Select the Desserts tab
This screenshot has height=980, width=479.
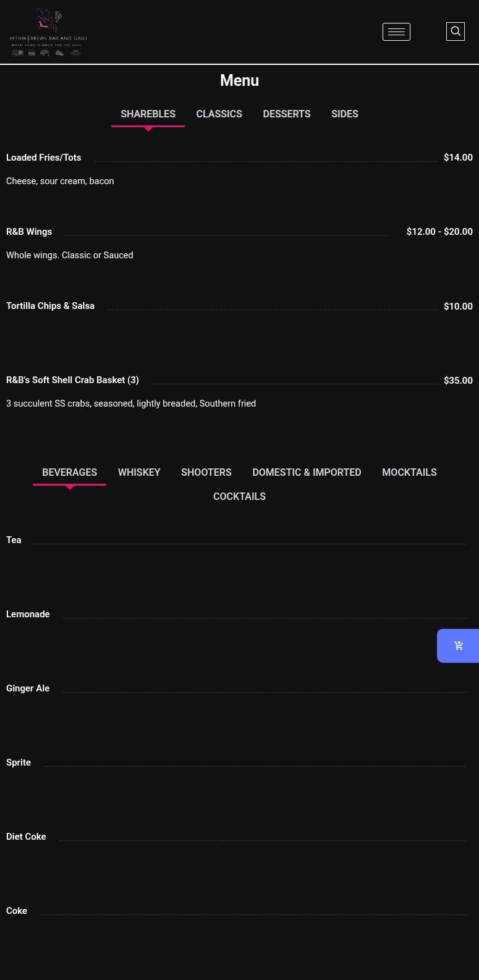coord(287,114)
